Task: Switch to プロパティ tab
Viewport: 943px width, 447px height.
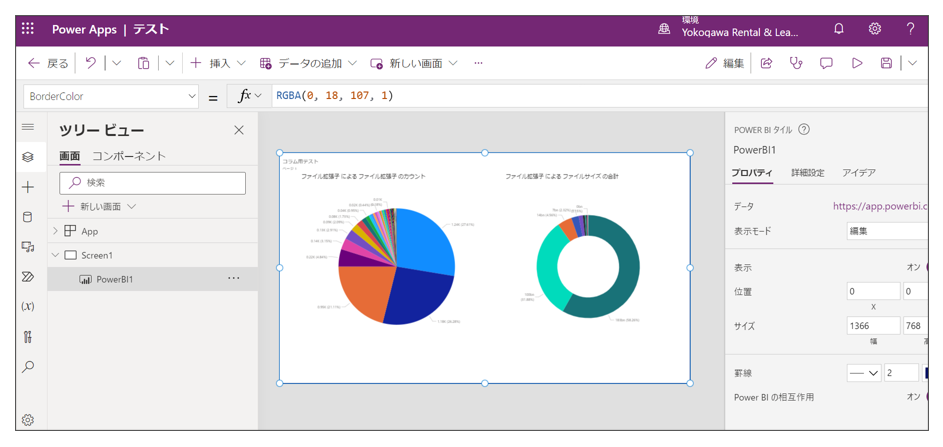Action: (x=752, y=173)
